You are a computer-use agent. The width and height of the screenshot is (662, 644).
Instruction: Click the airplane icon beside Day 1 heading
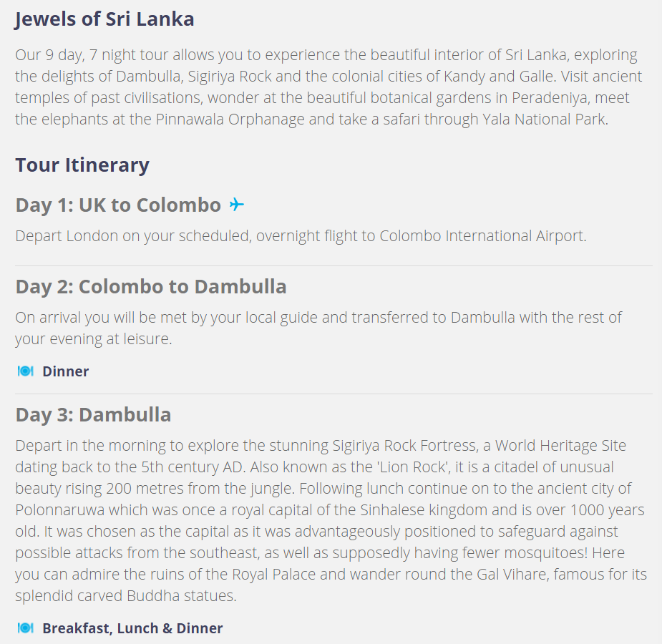(x=236, y=205)
